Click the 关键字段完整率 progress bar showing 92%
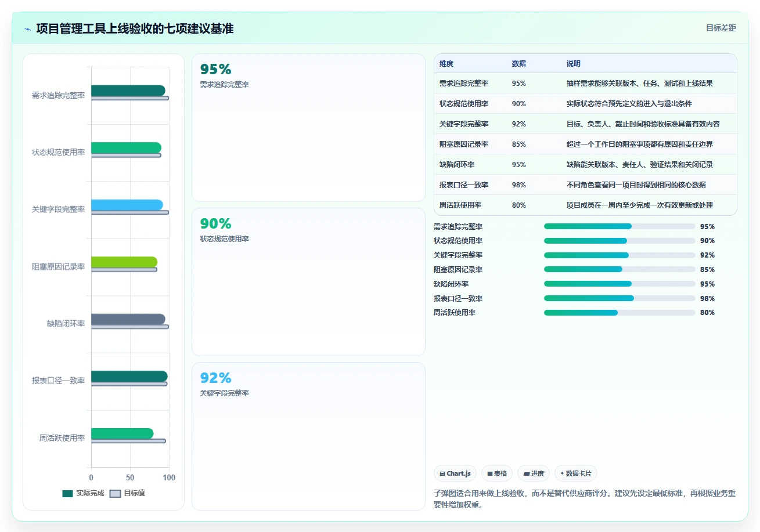Screen dimensions: 760x532 point(619,255)
